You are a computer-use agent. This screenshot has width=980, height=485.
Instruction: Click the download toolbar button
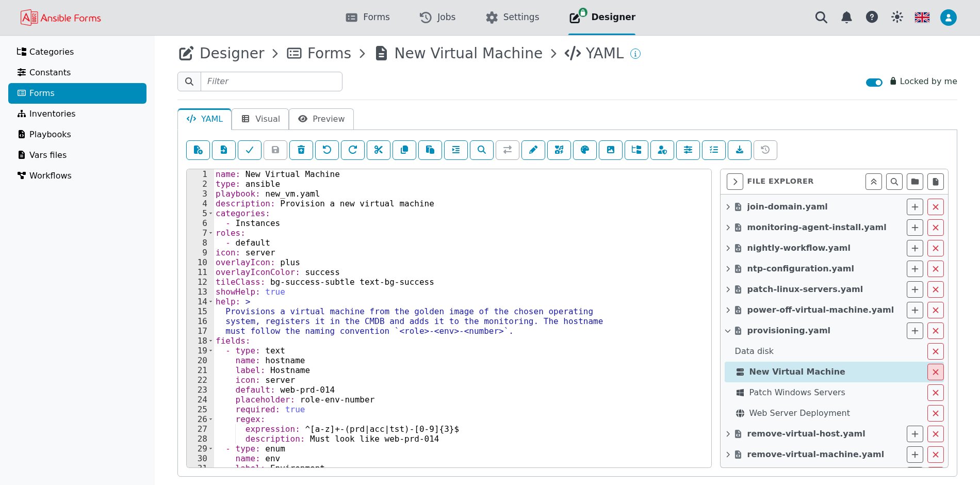[740, 150]
